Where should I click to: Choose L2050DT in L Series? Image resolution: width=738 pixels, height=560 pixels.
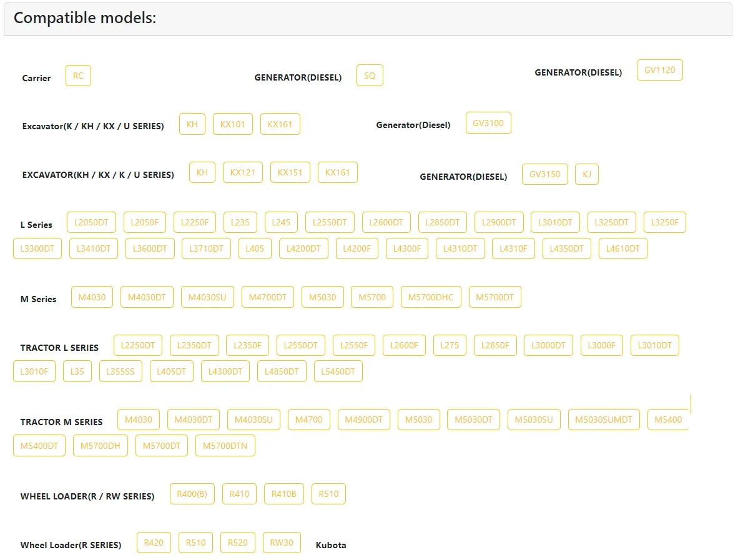[x=91, y=223]
